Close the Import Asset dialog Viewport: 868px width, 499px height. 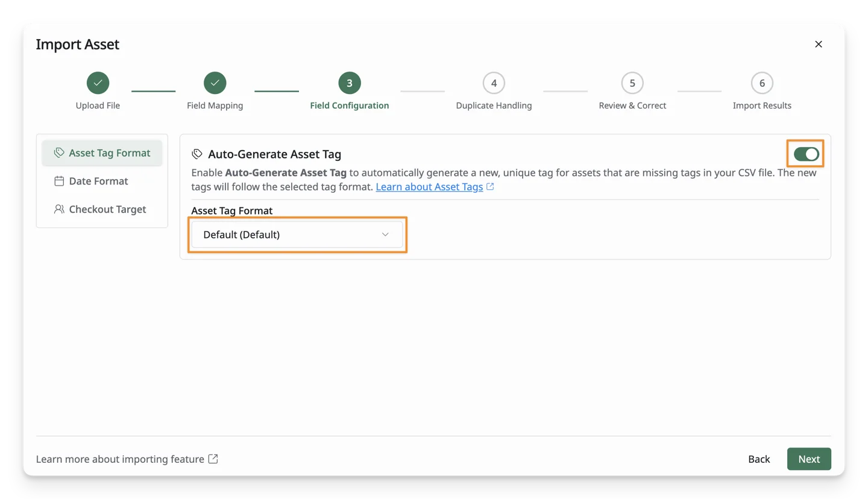[x=818, y=44]
